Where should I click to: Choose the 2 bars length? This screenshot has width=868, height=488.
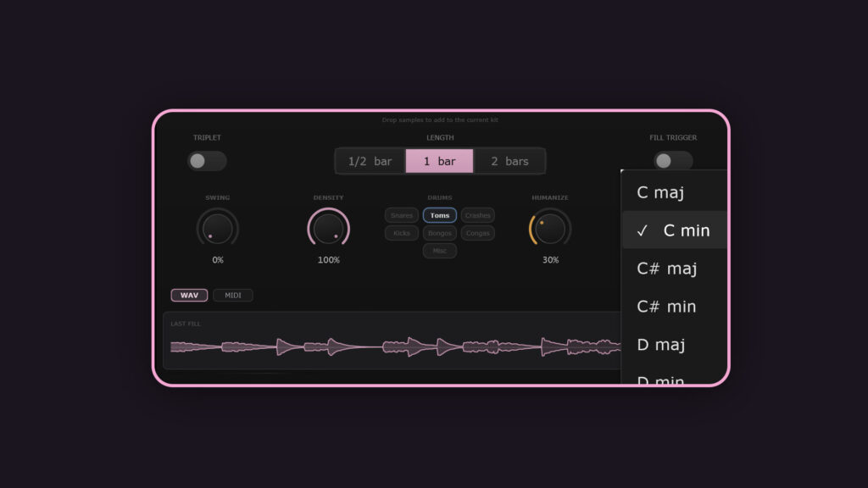[x=509, y=161]
